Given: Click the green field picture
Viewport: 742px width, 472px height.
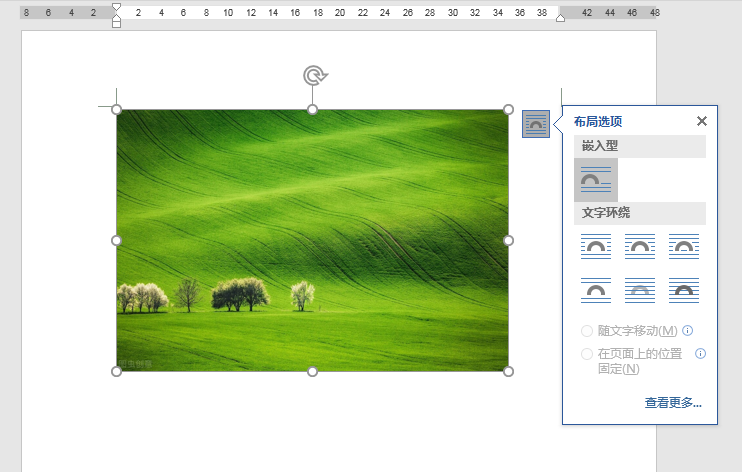Looking at the screenshot, I should click(312, 240).
